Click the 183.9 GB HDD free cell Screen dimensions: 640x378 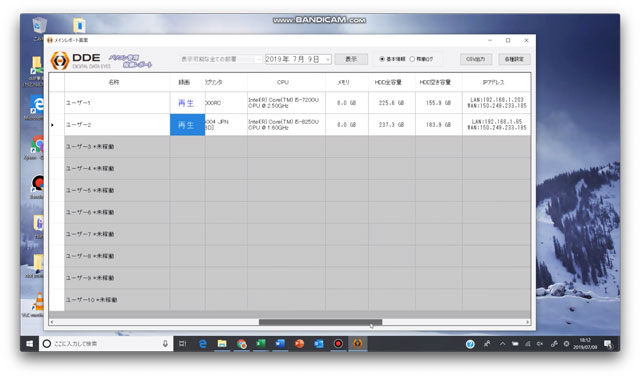click(439, 125)
